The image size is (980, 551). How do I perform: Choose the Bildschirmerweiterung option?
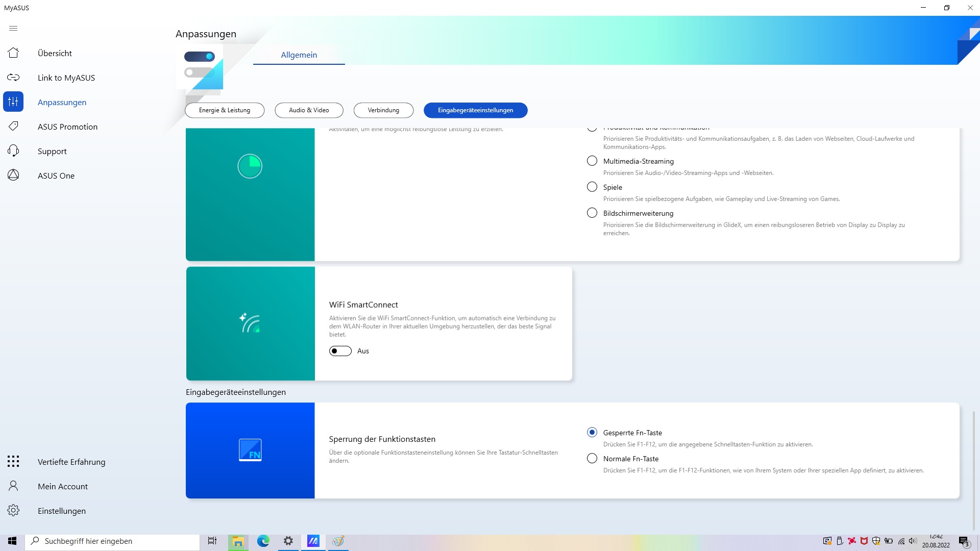592,213
